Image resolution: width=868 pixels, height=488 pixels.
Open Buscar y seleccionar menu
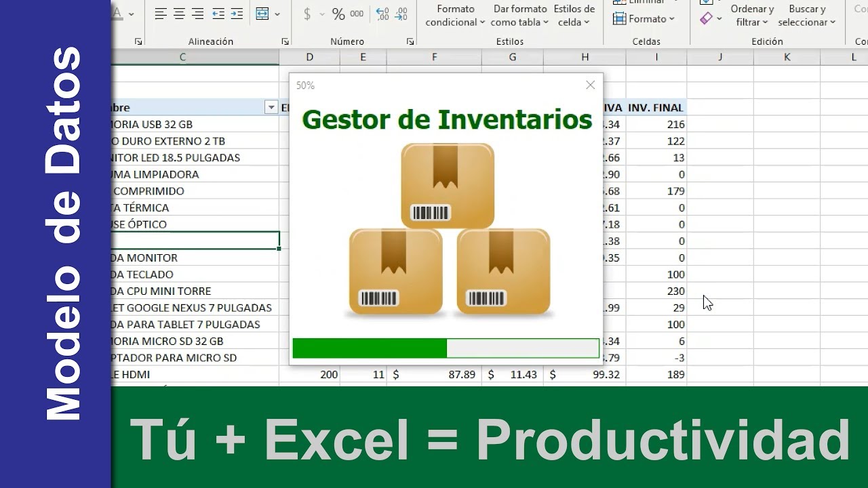807,16
